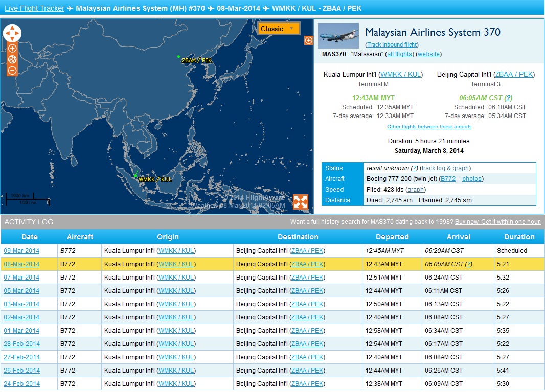Image resolution: width=545 pixels, height=392 pixels.
Task: Click the Arrival column header
Action: (459, 237)
